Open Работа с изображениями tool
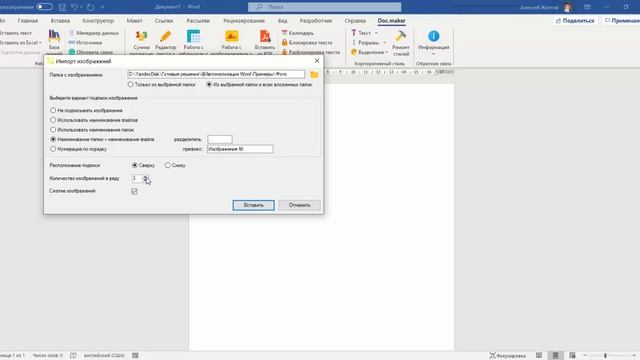The height and width of the screenshot is (360, 640). (x=231, y=42)
